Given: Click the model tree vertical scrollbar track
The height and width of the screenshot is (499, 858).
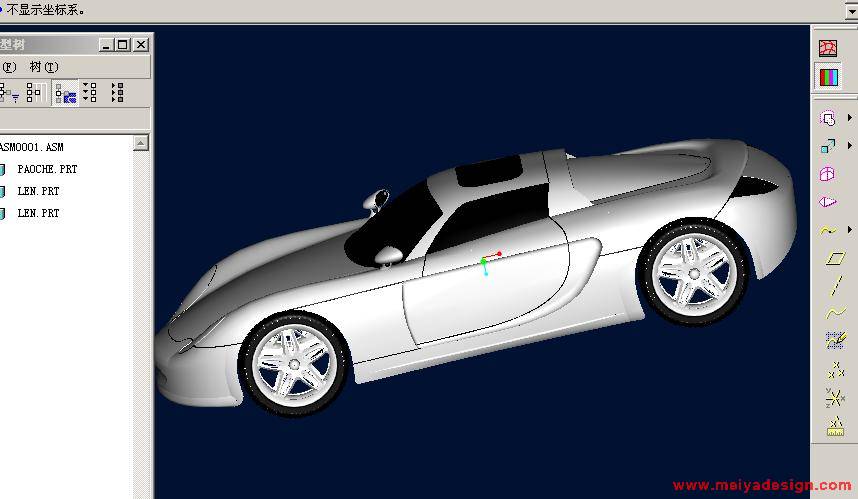Looking at the screenshot, I should 141,323.
